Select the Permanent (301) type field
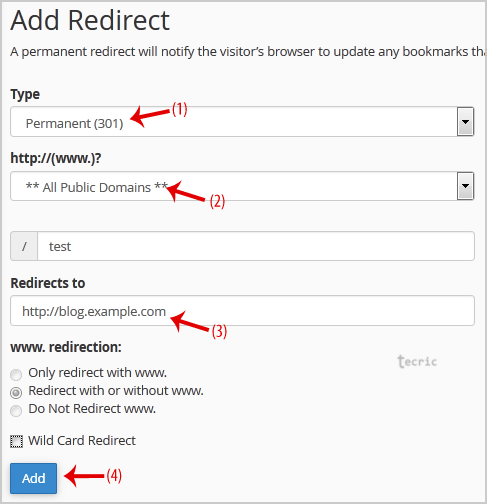 (x=242, y=122)
